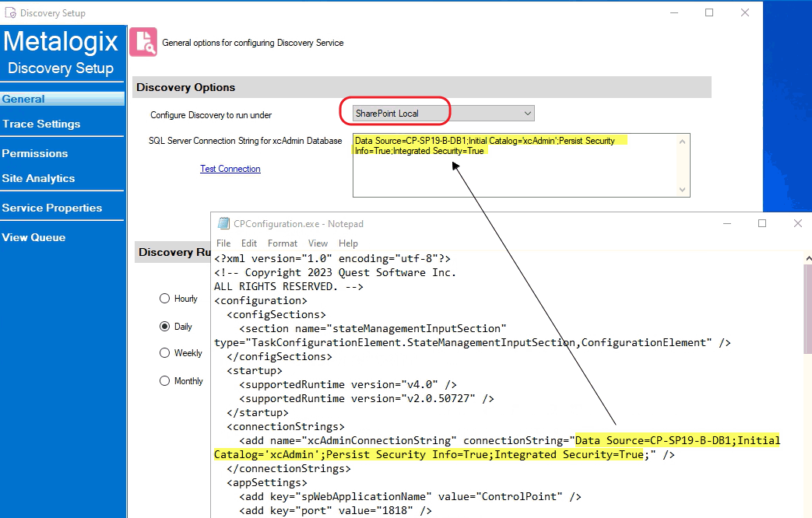This screenshot has width=812, height=518.
Task: Select the Hourly discovery schedule
Action: tap(164, 298)
